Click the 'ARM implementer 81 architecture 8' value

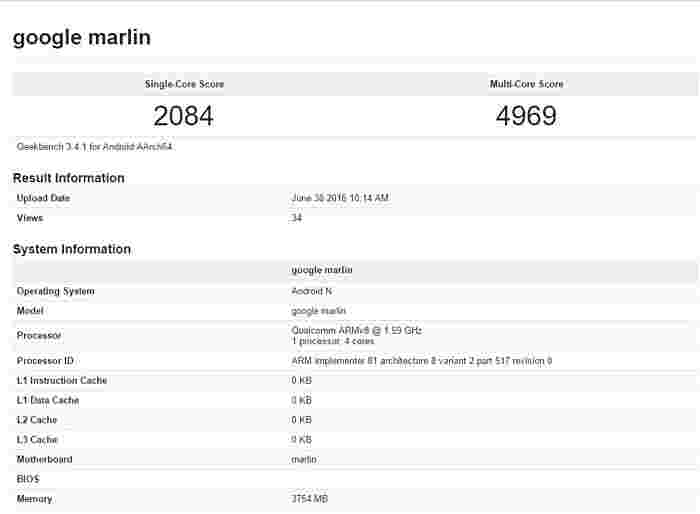[422, 361]
